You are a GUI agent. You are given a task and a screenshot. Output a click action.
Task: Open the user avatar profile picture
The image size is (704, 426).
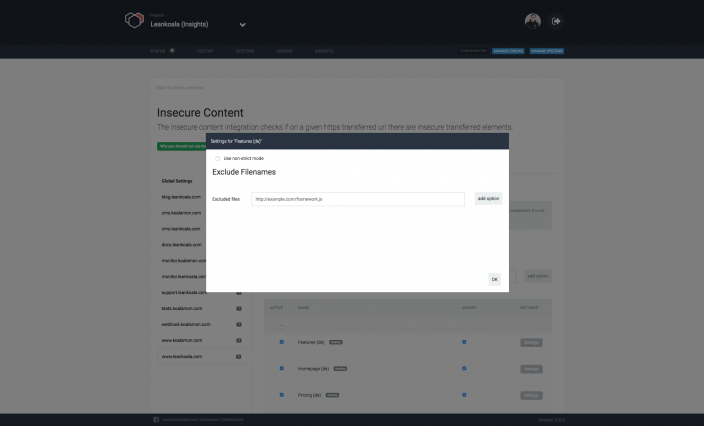(532, 21)
